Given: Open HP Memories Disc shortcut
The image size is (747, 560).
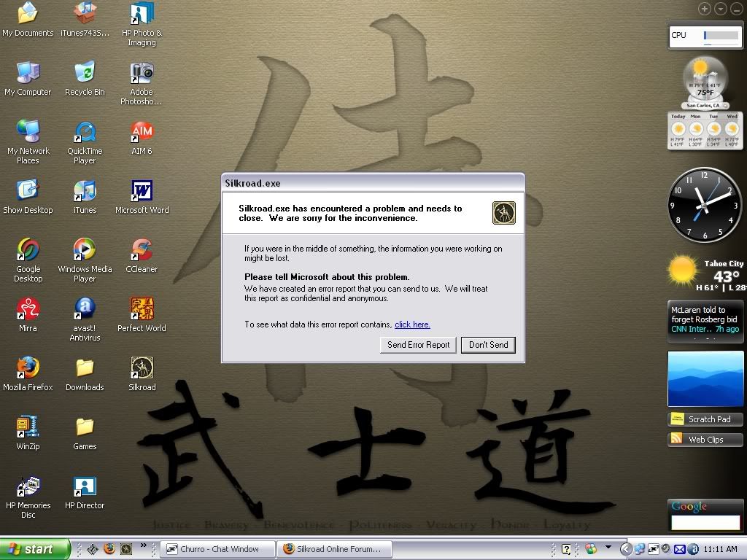Looking at the screenshot, I should point(28,496).
